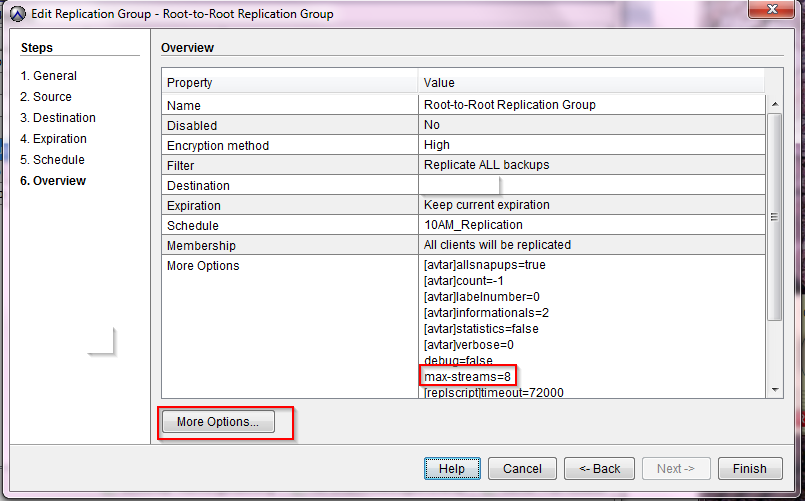Click '[avtar]informationals=2' option line
The width and height of the screenshot is (805, 501).
(486, 313)
